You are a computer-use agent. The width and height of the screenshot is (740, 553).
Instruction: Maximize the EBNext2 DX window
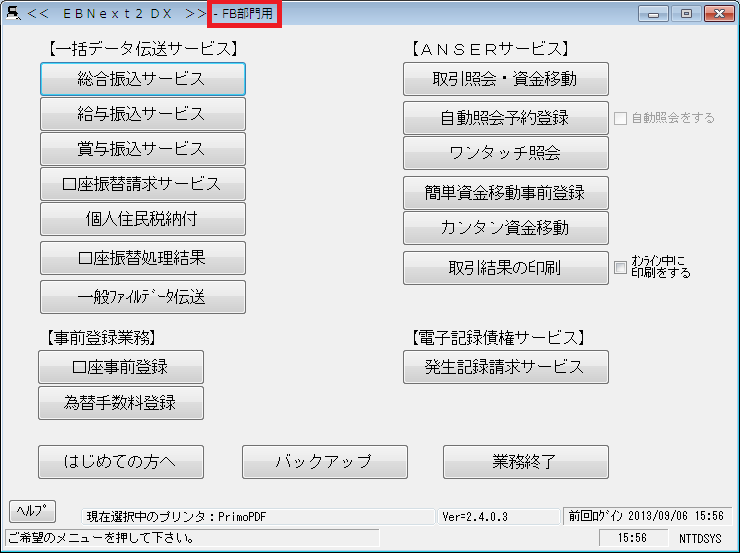686,14
